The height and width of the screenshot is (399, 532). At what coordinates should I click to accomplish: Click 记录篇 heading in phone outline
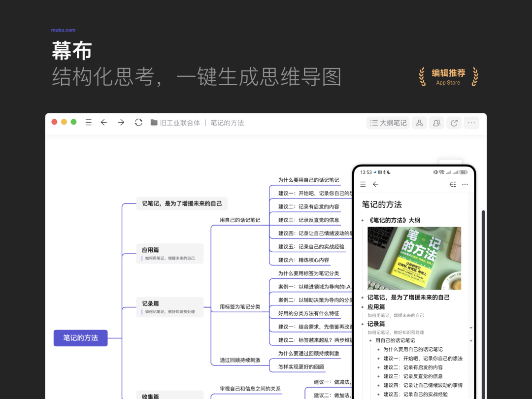[x=376, y=324]
